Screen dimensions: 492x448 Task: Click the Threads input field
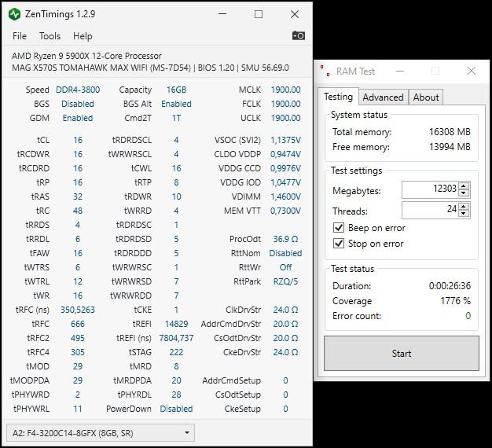pos(430,210)
